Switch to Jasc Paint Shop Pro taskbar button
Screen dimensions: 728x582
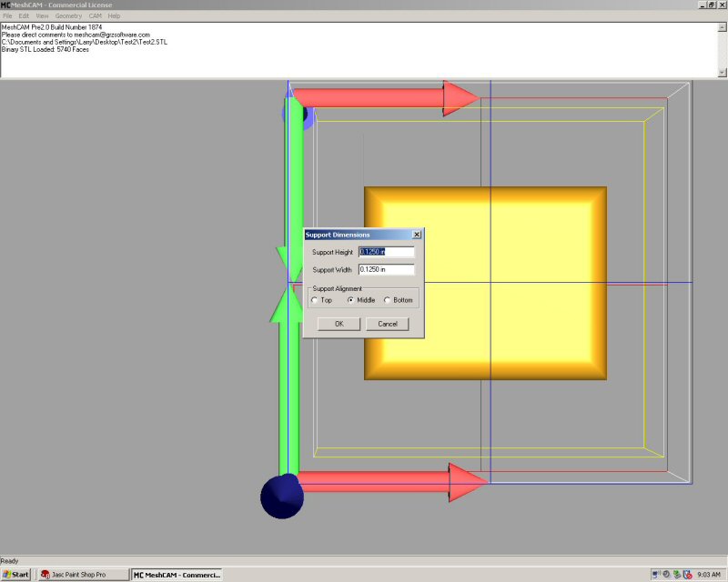pos(80,575)
